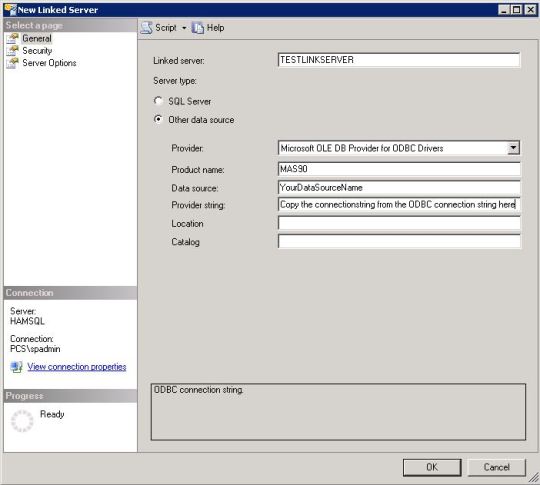
Task: Click the View connection properties icon
Action: point(16,367)
